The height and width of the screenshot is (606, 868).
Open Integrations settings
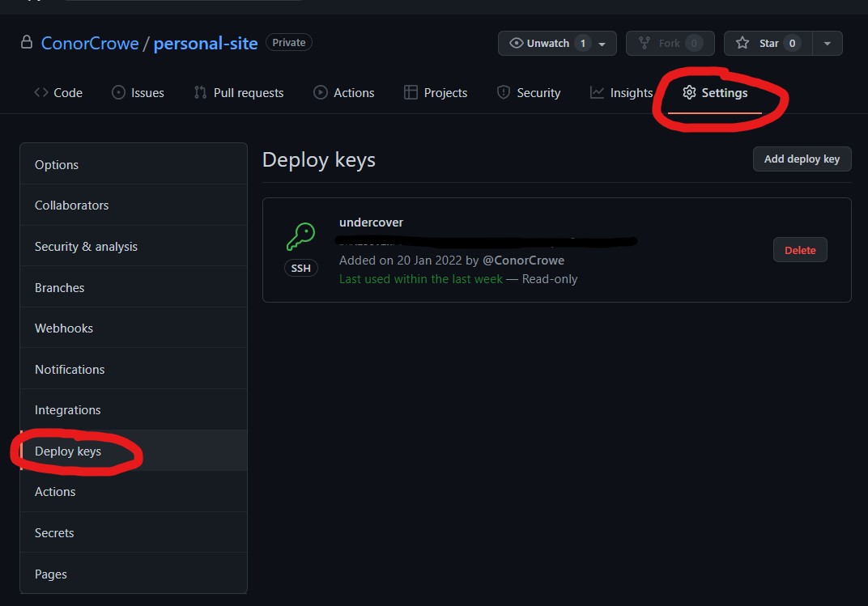click(x=134, y=410)
